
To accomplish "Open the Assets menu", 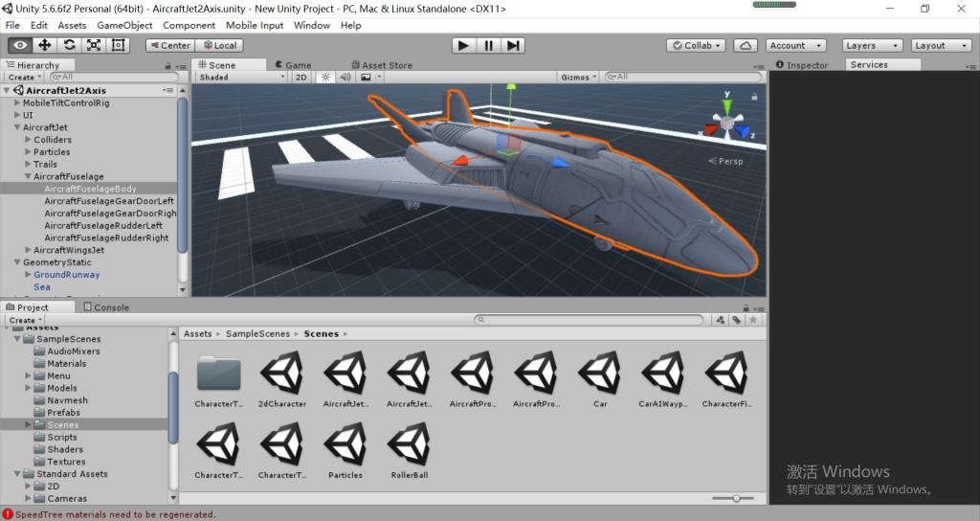I will pyautogui.click(x=72, y=25).
